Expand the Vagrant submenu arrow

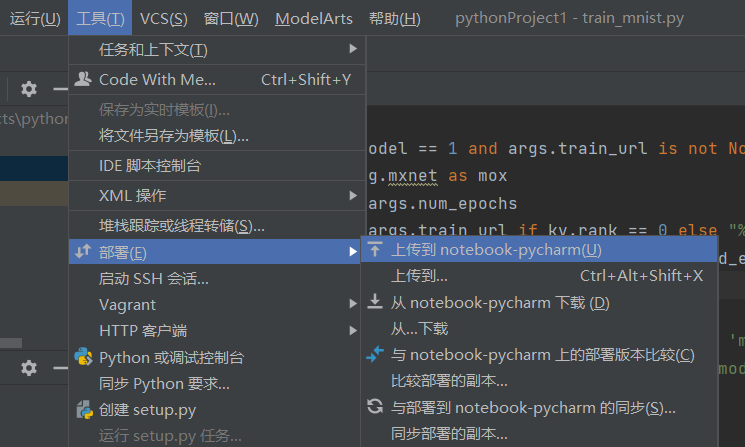353,304
